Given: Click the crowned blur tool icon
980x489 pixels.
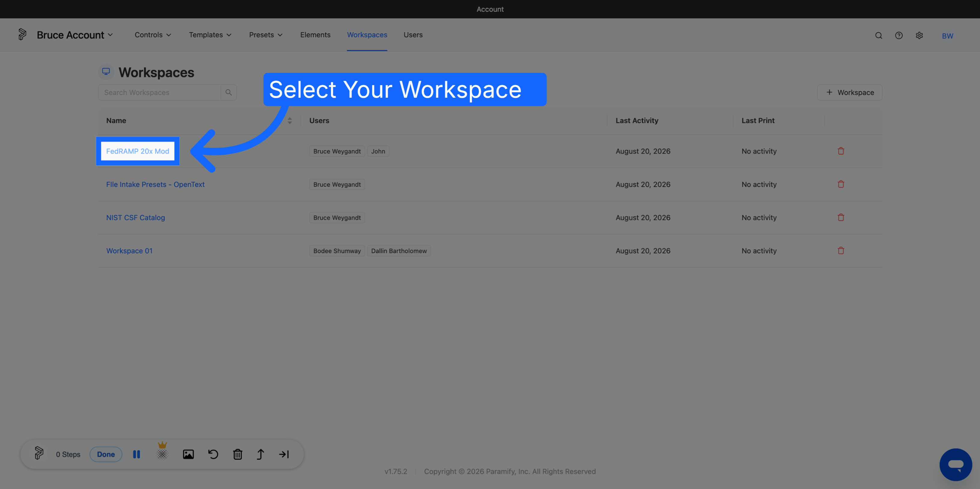Looking at the screenshot, I should coord(163,451).
